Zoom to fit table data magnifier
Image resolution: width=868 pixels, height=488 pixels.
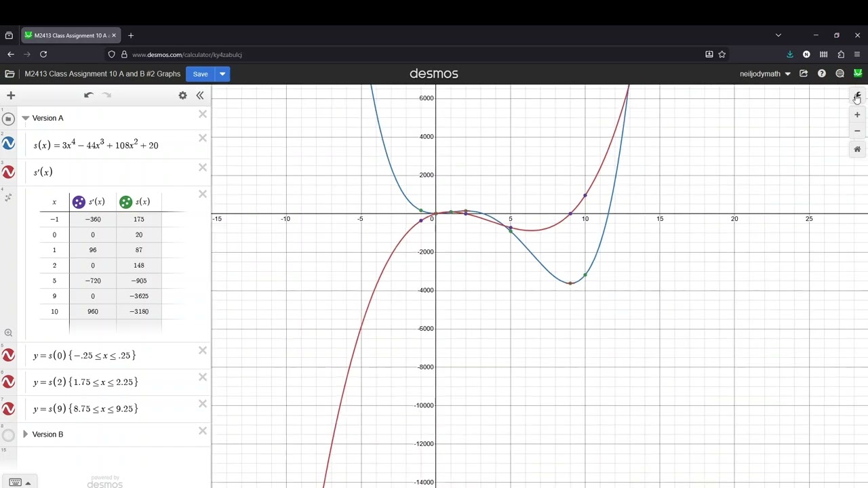click(8, 333)
